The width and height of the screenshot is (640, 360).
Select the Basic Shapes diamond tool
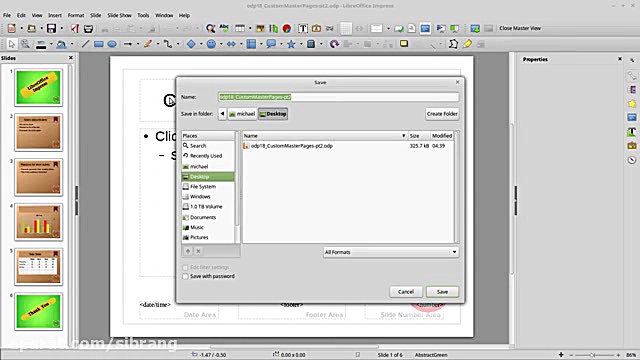pos(191,44)
